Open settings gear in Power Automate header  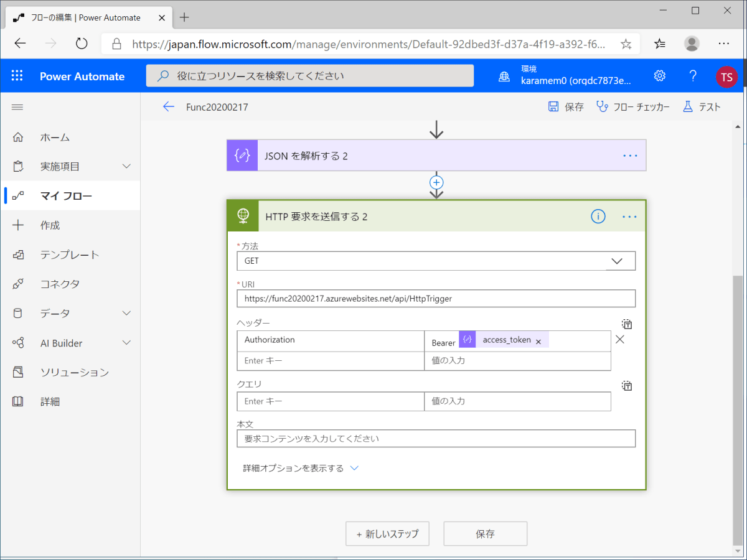(660, 76)
